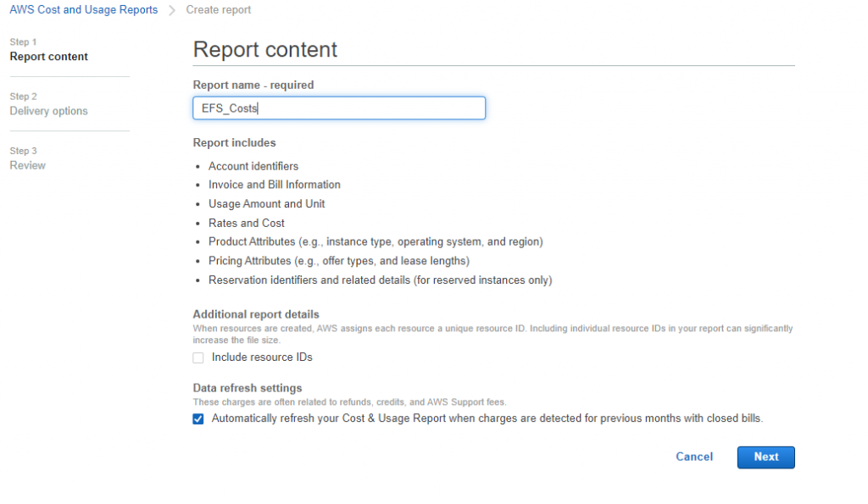
Task: Enable the Include resource IDs checkbox
Action: 198,357
